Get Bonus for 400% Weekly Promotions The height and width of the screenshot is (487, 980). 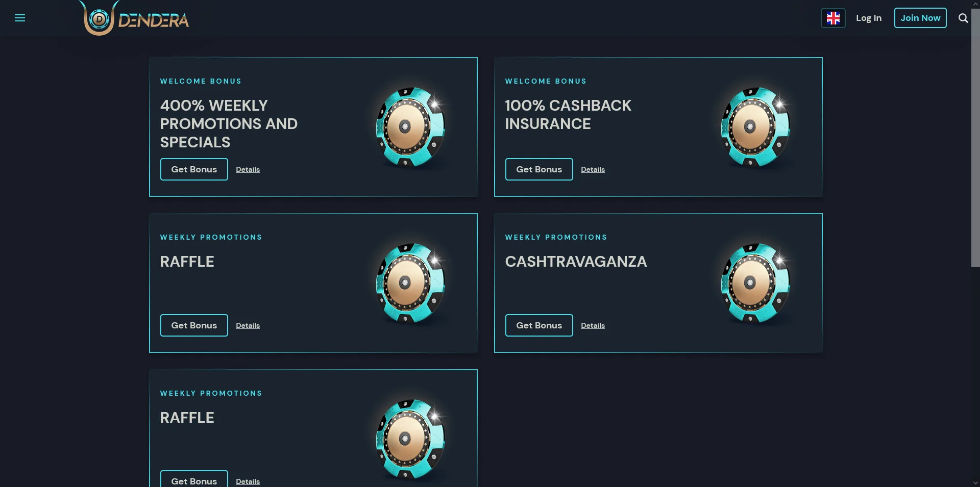pyautogui.click(x=194, y=169)
